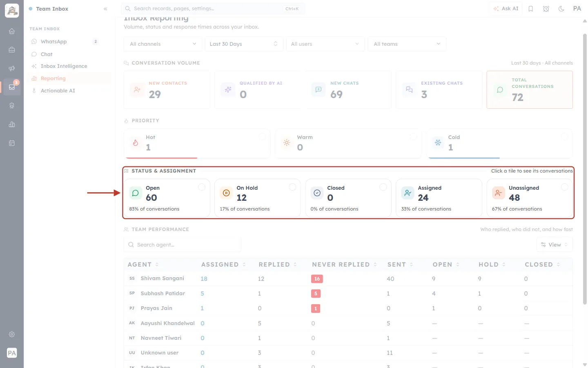Click the bookmark icon in the top bar

[x=531, y=9]
